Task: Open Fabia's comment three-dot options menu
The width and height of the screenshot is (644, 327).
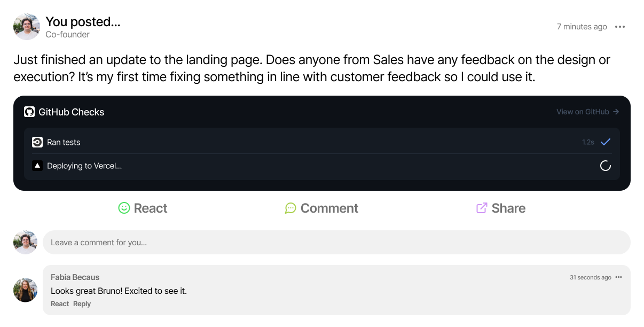Action: (x=618, y=277)
